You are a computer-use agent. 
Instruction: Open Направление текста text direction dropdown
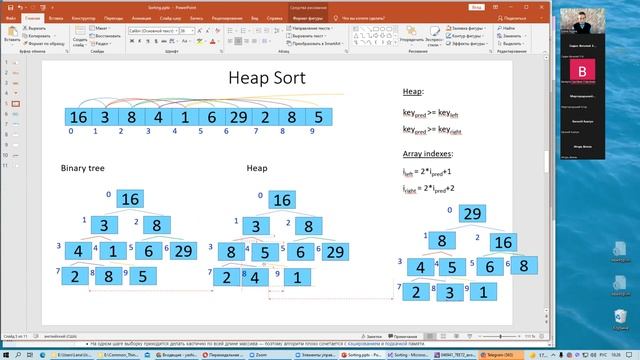coord(309,28)
